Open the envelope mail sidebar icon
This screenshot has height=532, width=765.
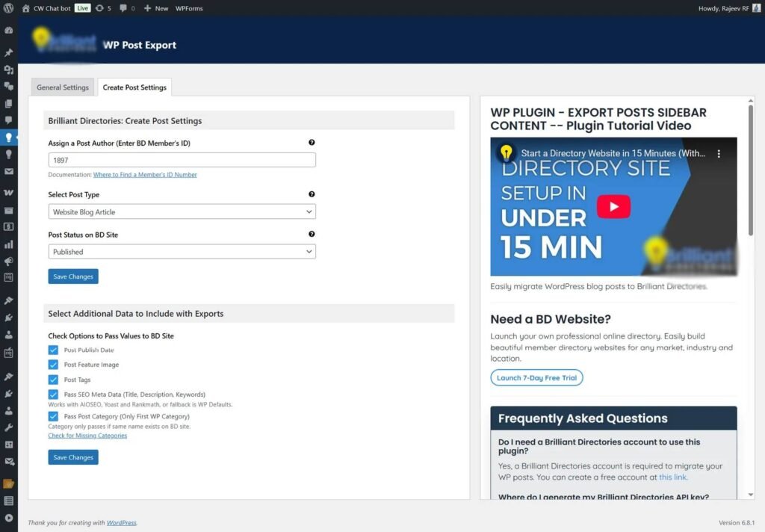pyautogui.click(x=8, y=171)
